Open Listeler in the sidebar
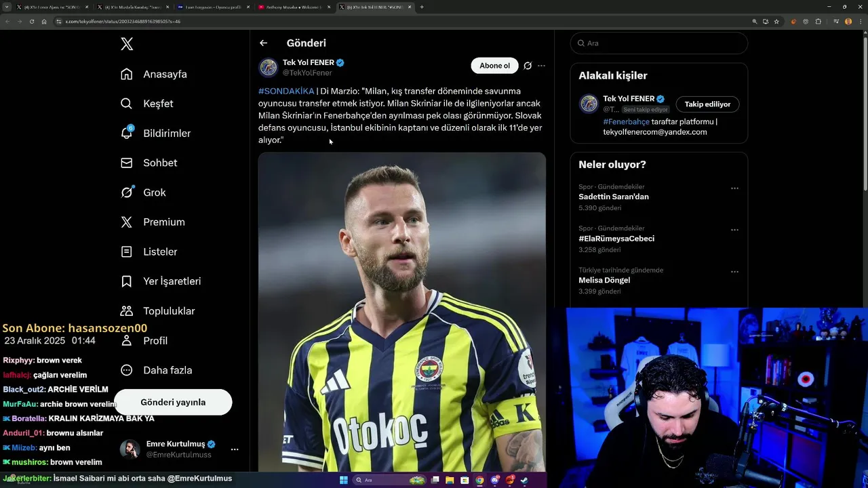 pos(149,251)
